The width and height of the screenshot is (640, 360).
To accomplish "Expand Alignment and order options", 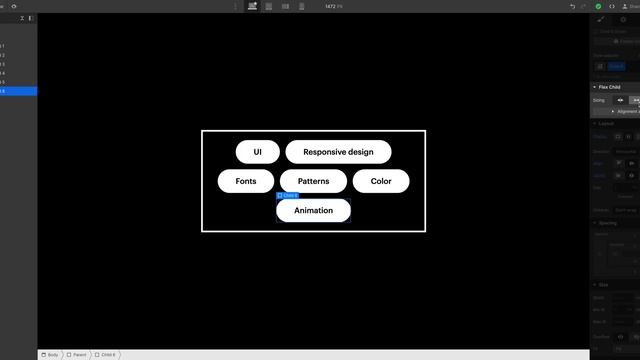I will pyautogui.click(x=625, y=111).
